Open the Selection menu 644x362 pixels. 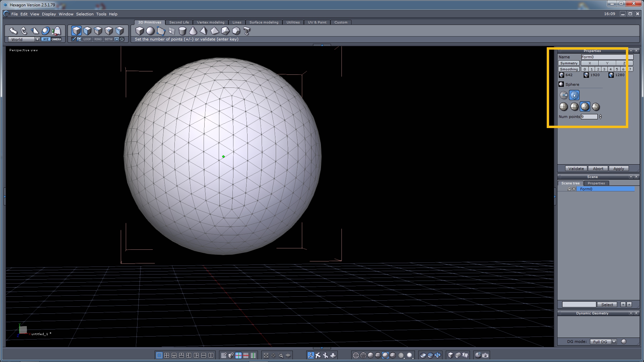pos(85,14)
